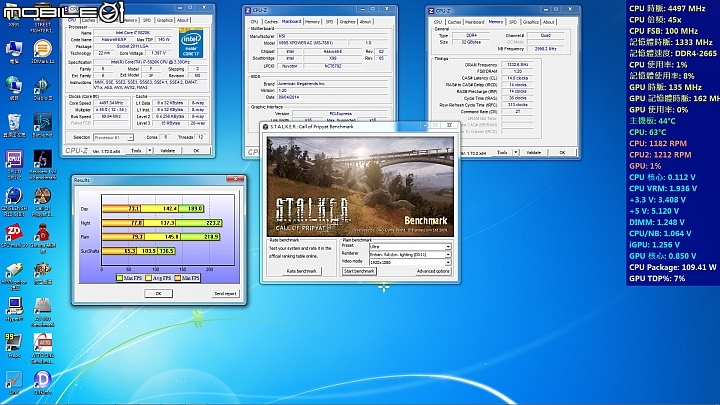The height and width of the screenshot is (405, 720).
Task: Open the Computer desktop icon
Action: click(x=14, y=50)
